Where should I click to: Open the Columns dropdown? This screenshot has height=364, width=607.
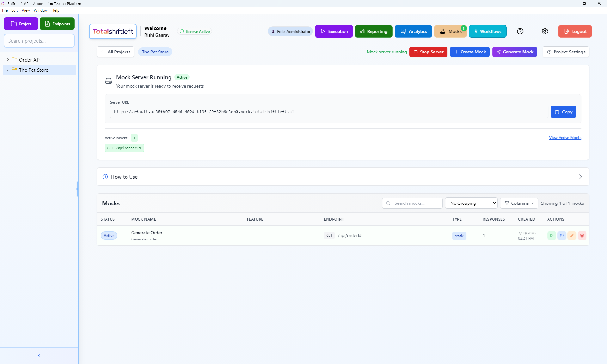point(519,203)
